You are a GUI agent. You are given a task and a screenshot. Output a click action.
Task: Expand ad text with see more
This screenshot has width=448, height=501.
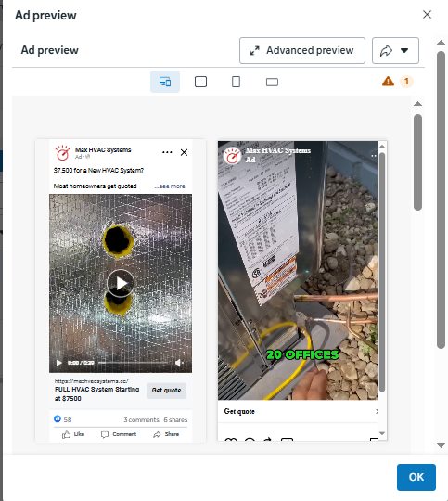coord(170,186)
